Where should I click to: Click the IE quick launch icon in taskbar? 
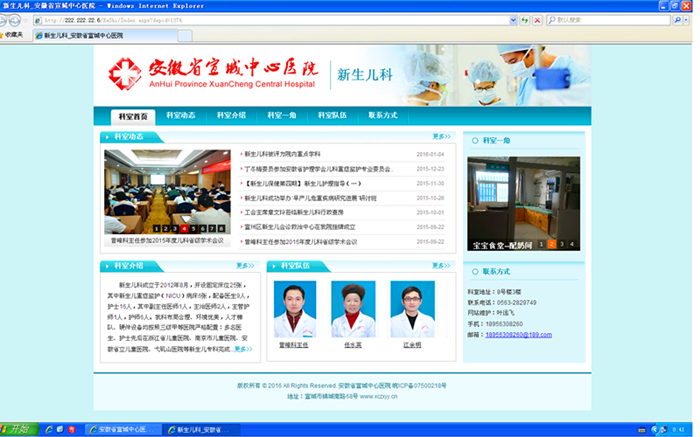(x=49, y=429)
